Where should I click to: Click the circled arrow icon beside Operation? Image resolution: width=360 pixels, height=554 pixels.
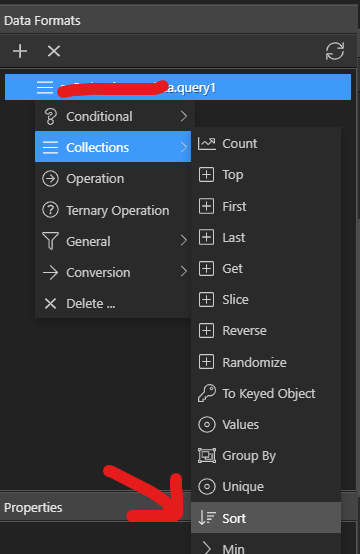click(51, 178)
